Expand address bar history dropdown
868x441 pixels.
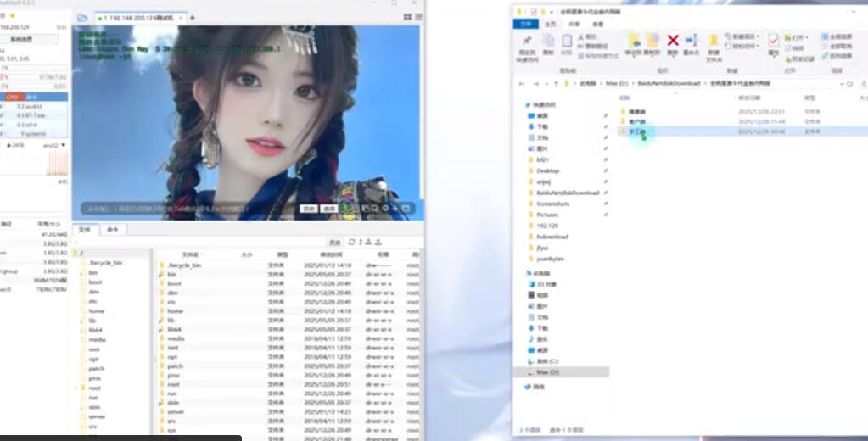840,84
